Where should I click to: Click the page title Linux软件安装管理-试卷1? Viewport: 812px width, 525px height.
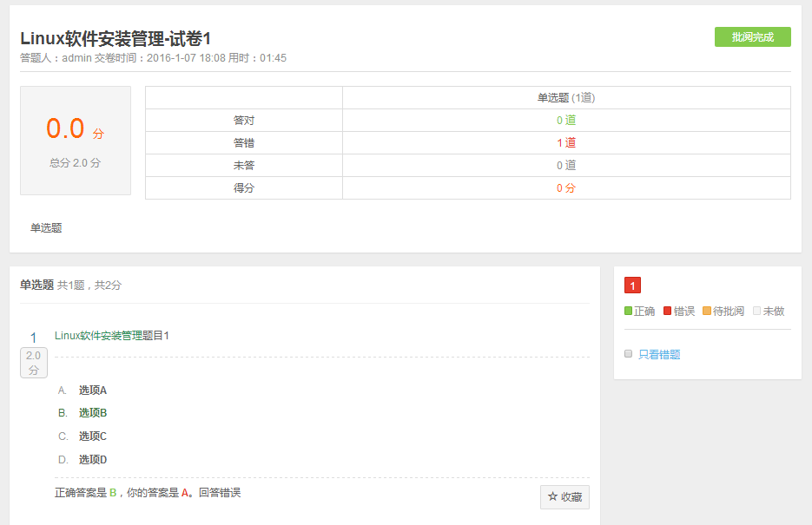[116, 39]
